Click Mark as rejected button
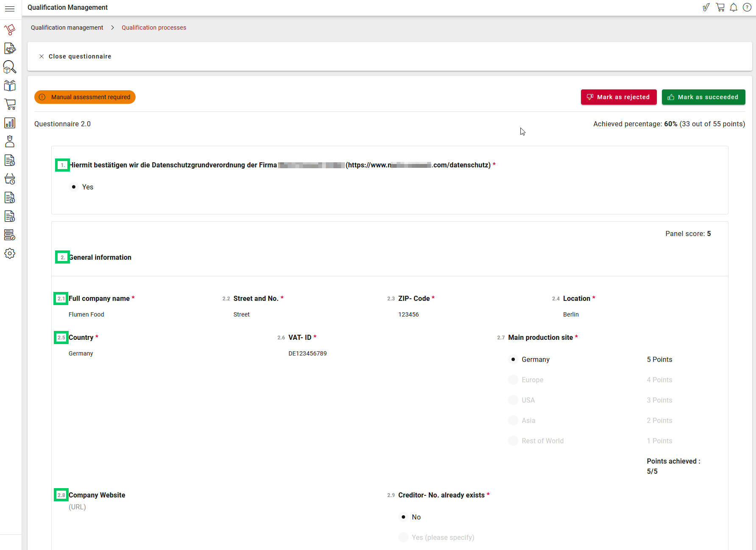Screen dimensions: 756x550 tap(618, 97)
